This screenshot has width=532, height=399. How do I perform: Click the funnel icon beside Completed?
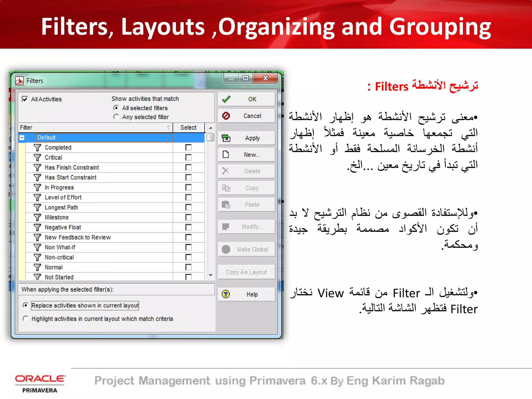(37, 148)
